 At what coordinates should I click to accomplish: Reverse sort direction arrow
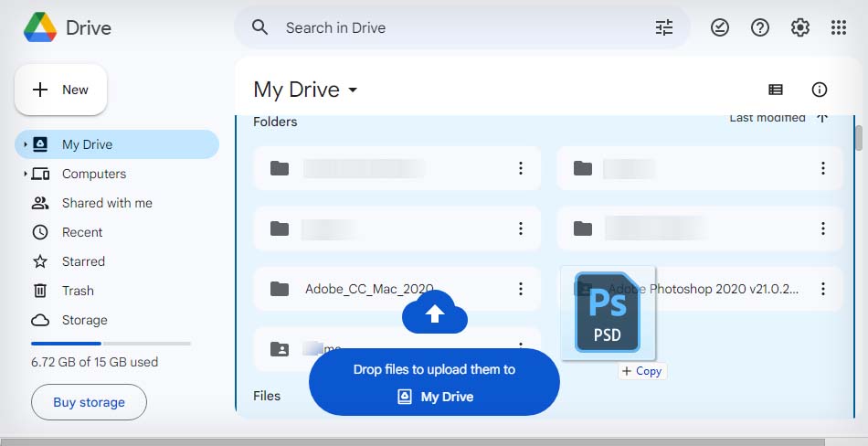(821, 118)
